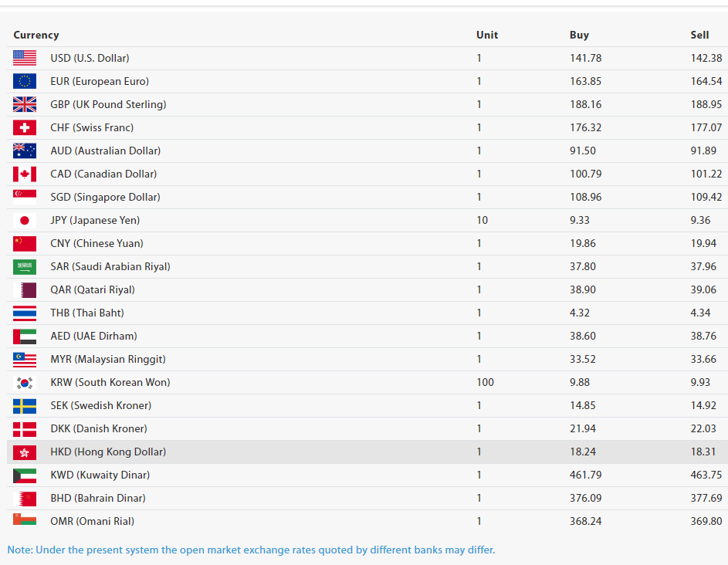Viewport: 728px width, 565px height.
Task: Select the KWD (Kuwaity Dinar) currency name
Action: pos(100,475)
